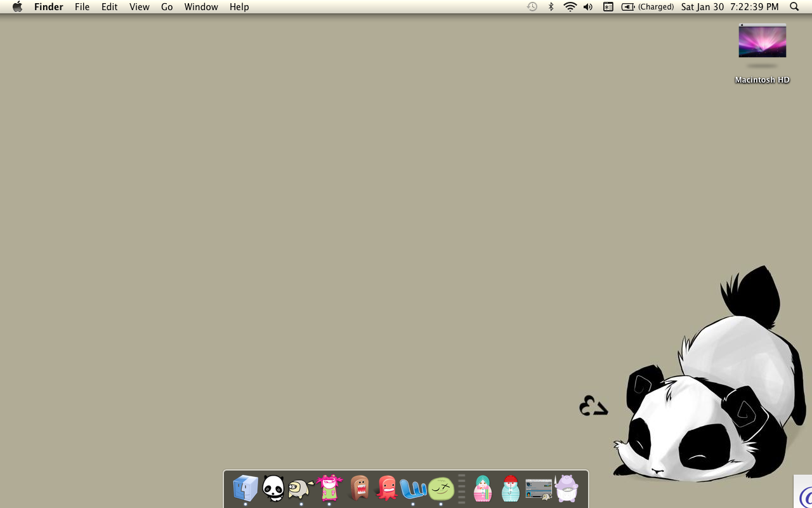The height and width of the screenshot is (508, 812).
Task: Open Spotlight search magnifier
Action: point(794,7)
